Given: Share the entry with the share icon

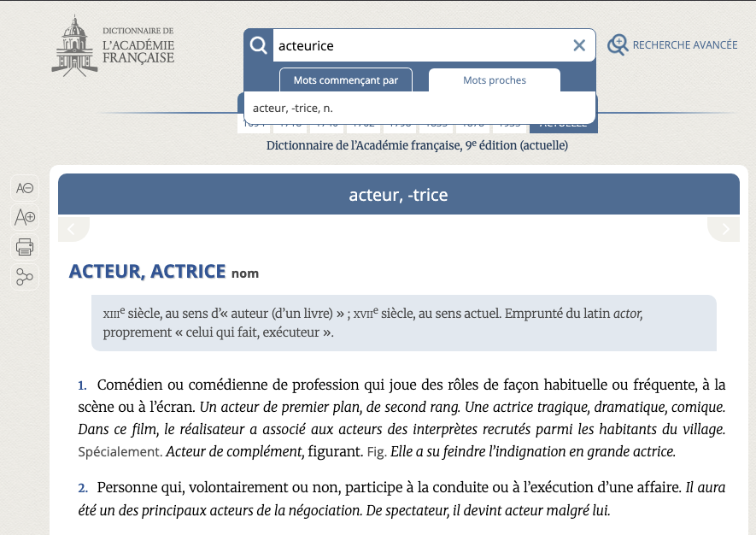Looking at the screenshot, I should coord(25,277).
